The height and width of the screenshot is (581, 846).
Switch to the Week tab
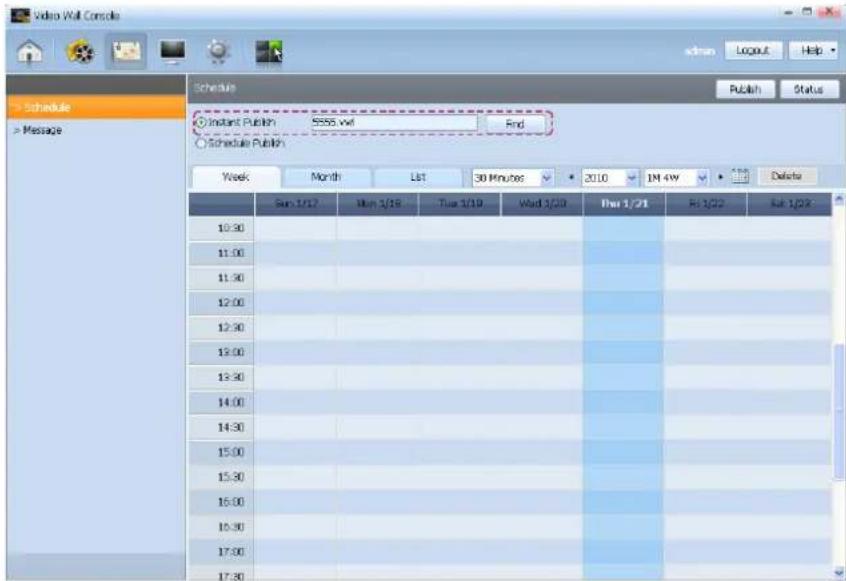pyautogui.click(x=236, y=177)
